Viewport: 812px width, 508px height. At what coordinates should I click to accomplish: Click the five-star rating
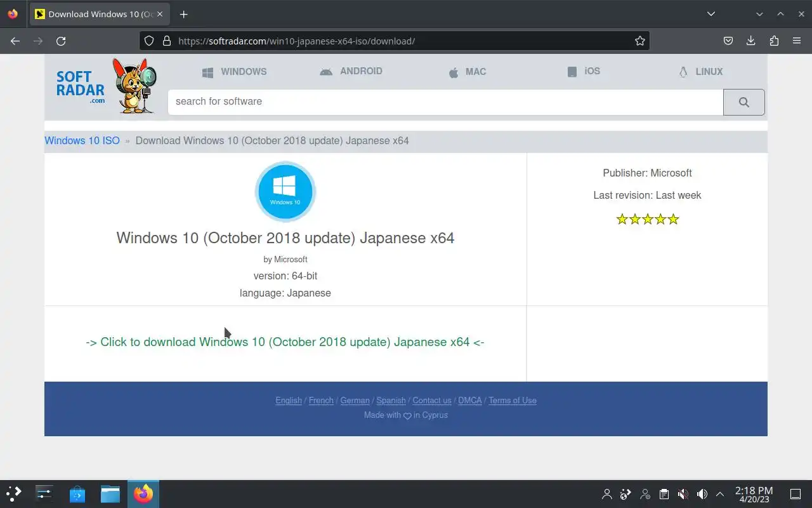coord(648,219)
